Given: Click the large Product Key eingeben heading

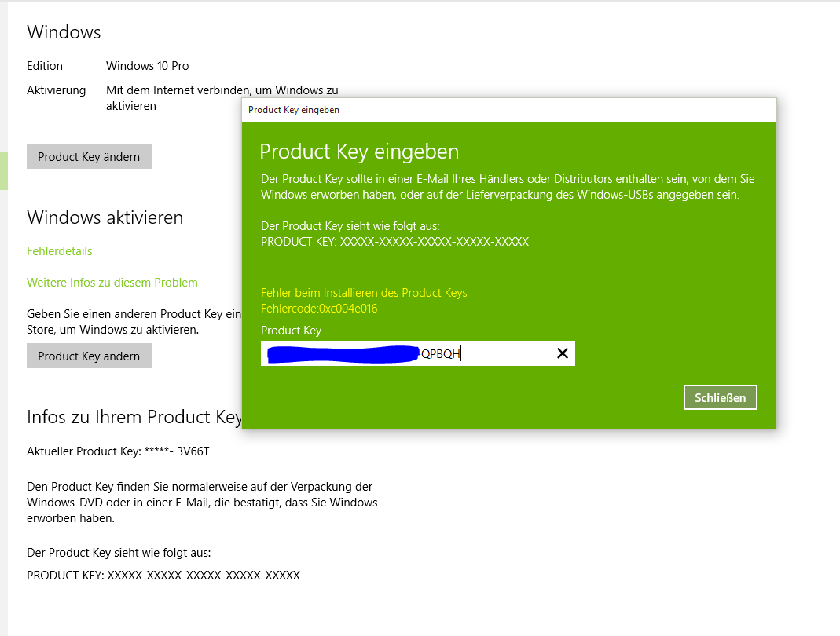Looking at the screenshot, I should point(359,152).
